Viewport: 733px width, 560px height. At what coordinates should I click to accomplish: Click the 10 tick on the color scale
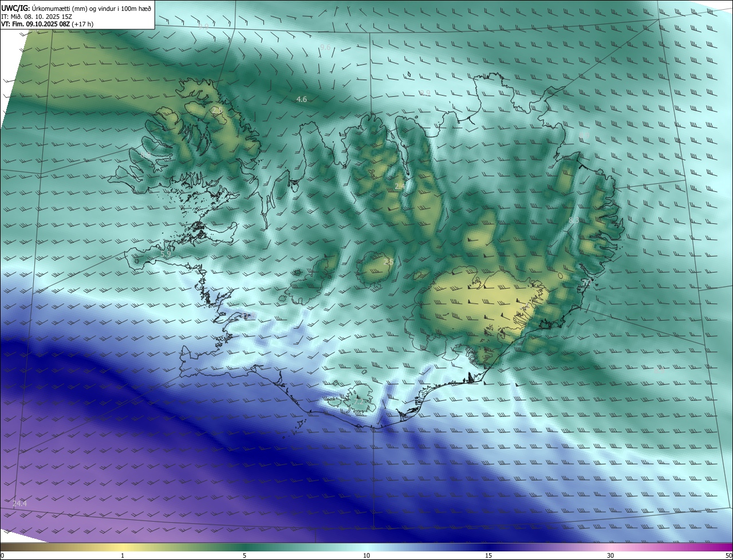pyautogui.click(x=366, y=555)
